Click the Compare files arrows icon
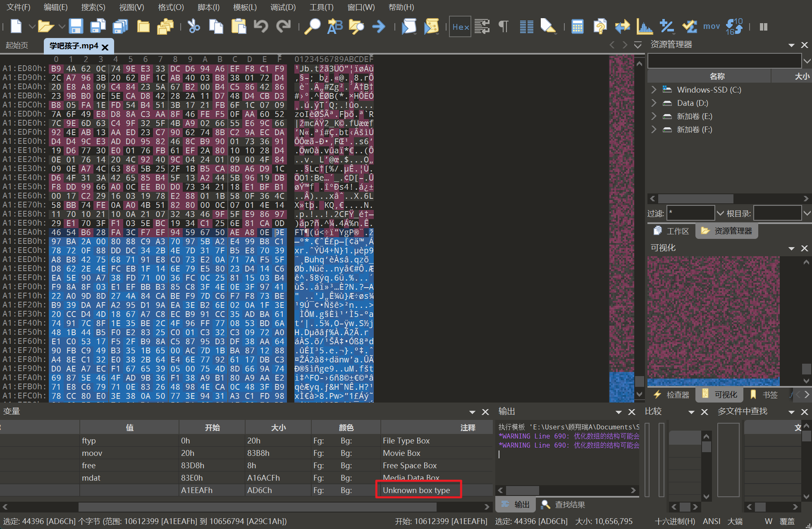Viewport: 812px width, 529px height. [622, 26]
